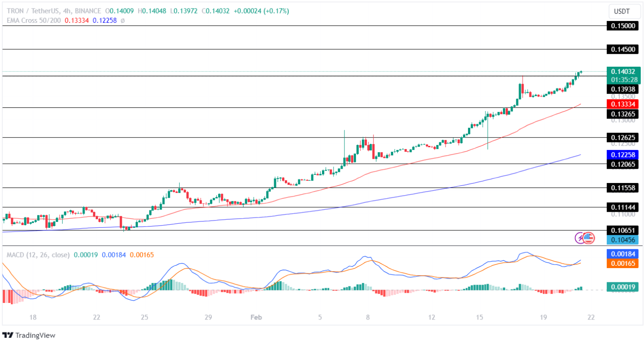Image resolution: width=644 pixels, height=341 pixels.
Task: Select the MACD (12, 26, close) indicator title
Action: tap(38, 255)
